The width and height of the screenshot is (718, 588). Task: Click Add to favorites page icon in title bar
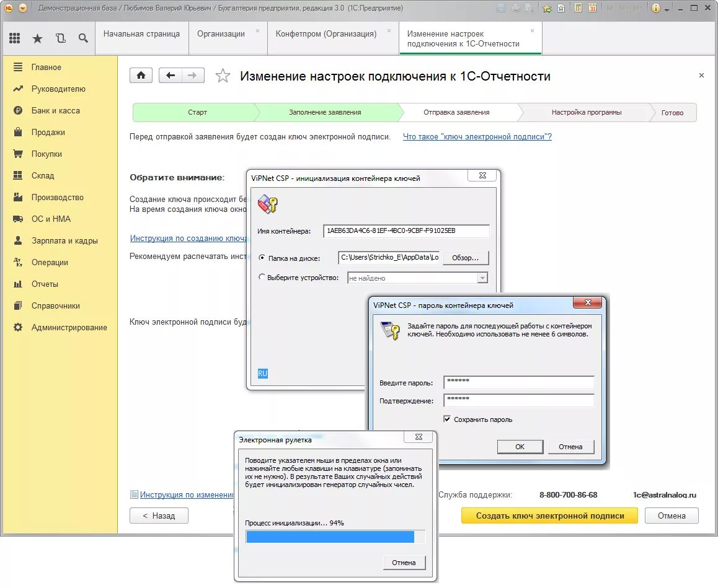pos(561,8)
